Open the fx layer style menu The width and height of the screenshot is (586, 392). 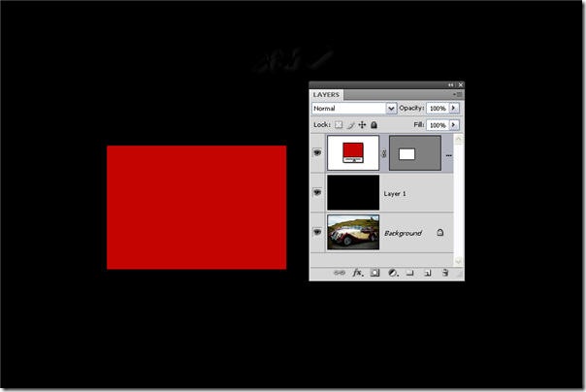pos(357,273)
